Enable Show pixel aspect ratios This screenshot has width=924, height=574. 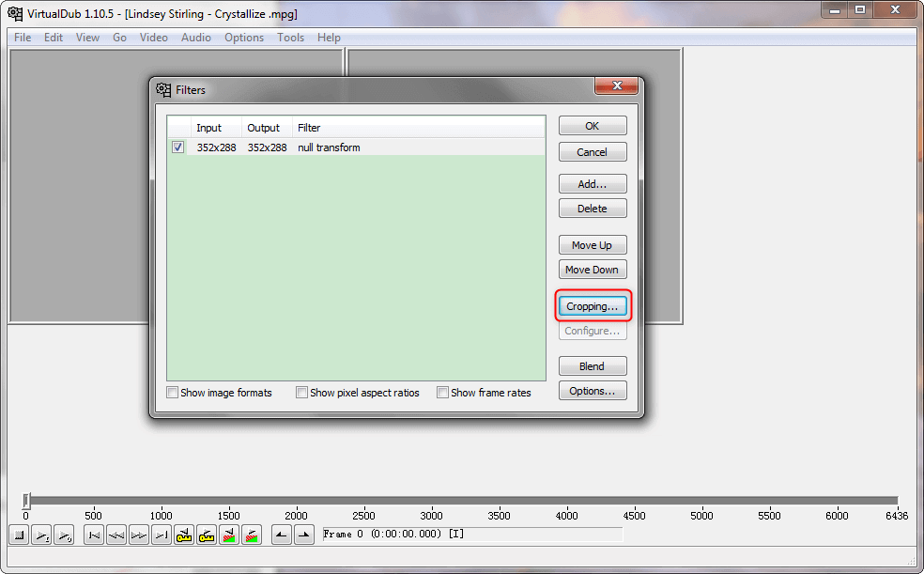pos(302,393)
